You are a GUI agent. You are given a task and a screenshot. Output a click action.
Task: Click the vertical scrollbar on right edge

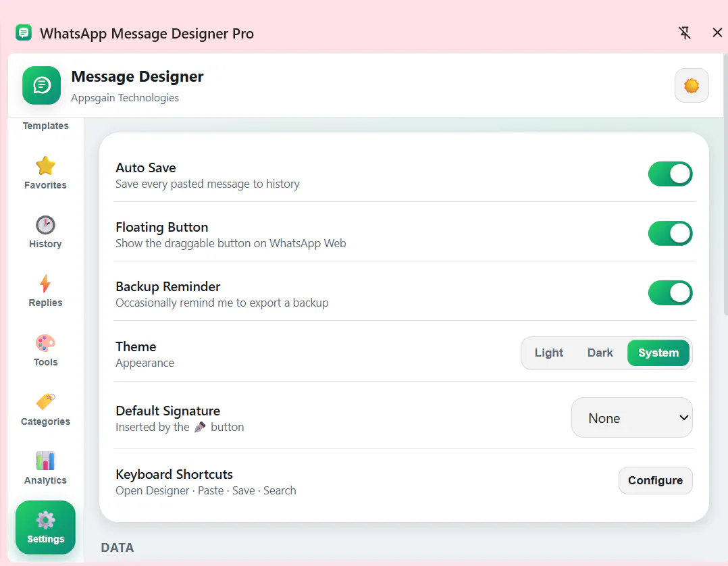pos(725,186)
